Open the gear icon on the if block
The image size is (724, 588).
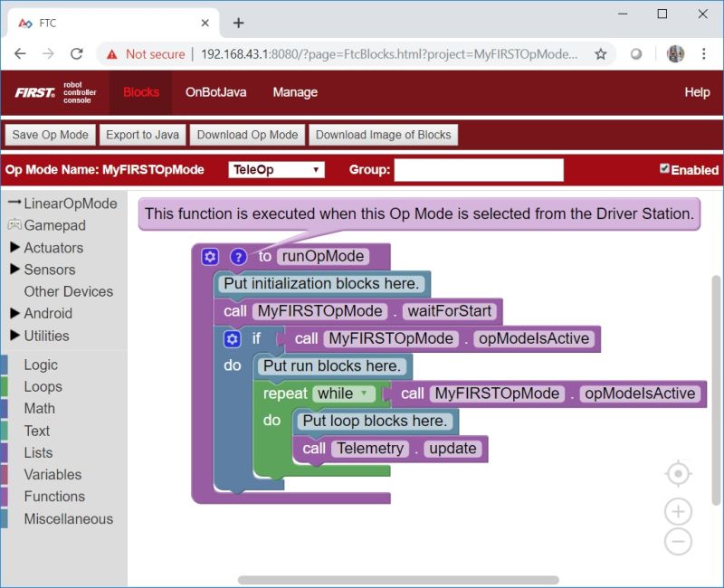233,338
